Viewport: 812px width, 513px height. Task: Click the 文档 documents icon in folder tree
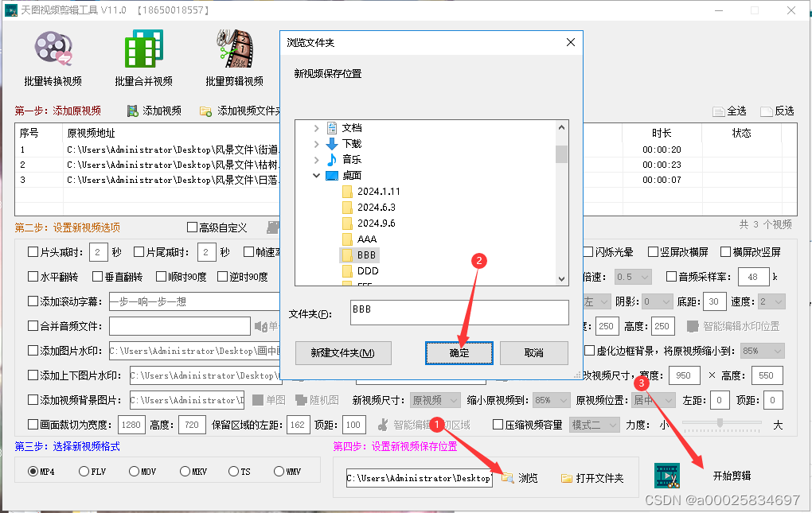click(332, 128)
